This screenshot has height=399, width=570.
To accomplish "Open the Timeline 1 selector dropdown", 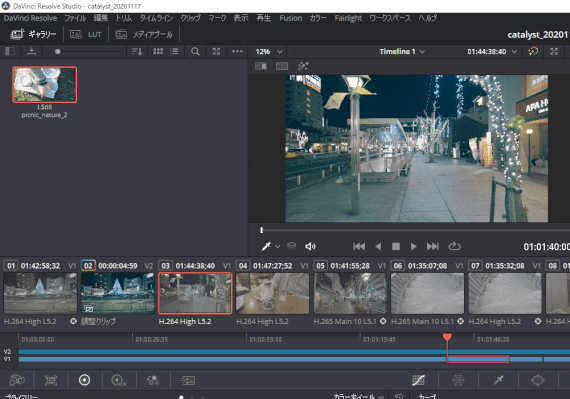I will pos(402,52).
